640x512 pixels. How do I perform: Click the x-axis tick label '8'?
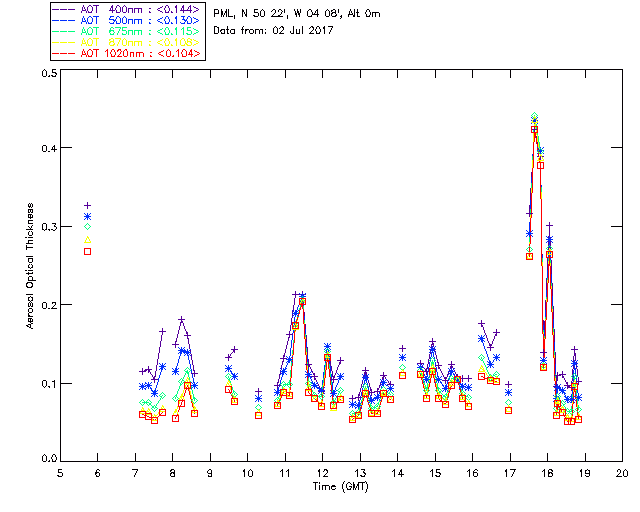pyautogui.click(x=173, y=473)
